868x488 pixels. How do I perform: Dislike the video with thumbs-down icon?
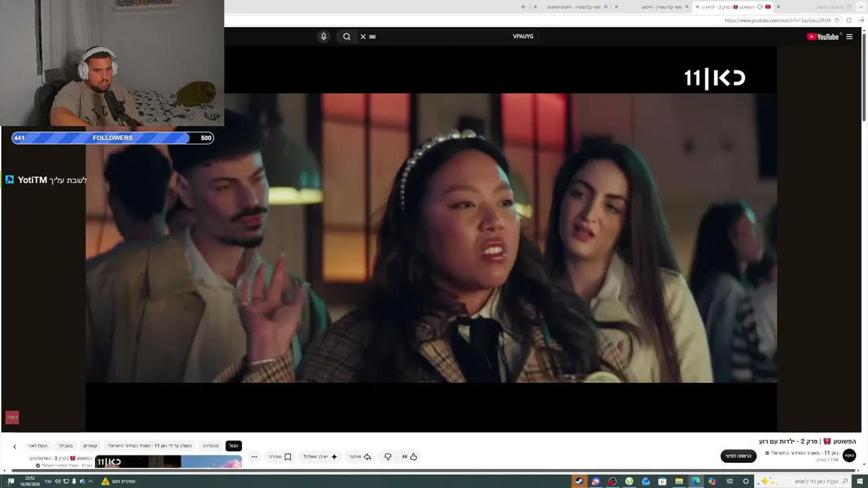pos(388,457)
